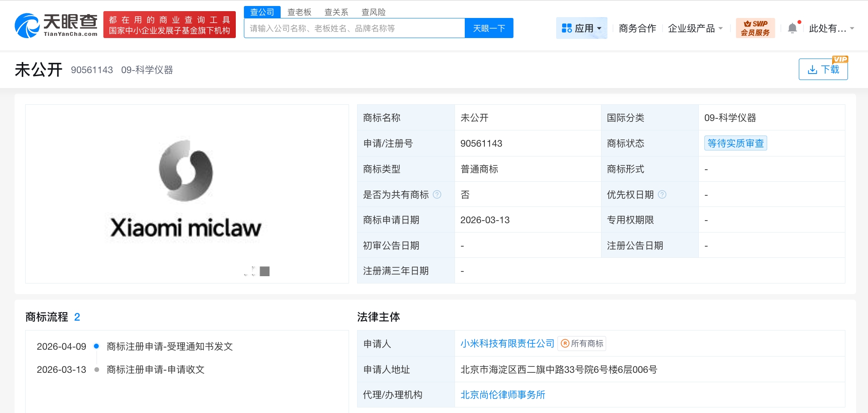This screenshot has width=868, height=413.
Task: Click the SVIP会员服务 crown icon
Action: (748, 24)
